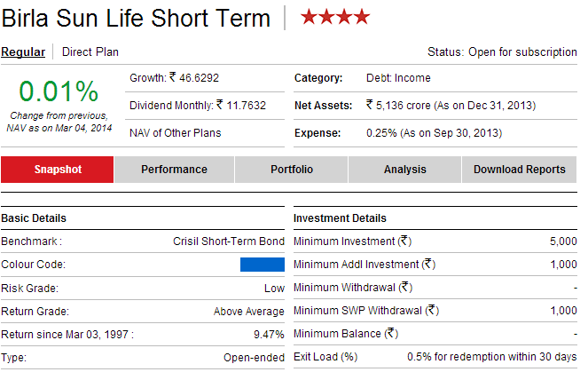This screenshot has width=588, height=372.
Task: Switch to the Performance tab
Action: [174, 170]
